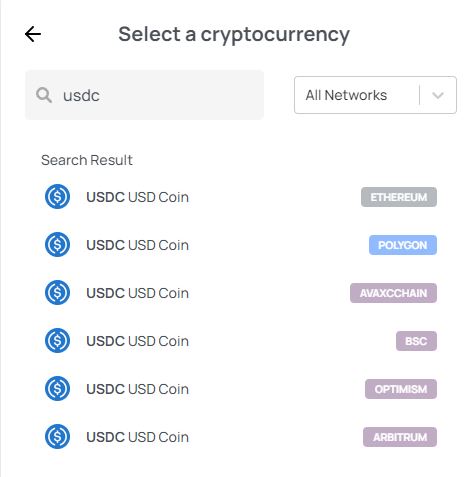
Task: Pick USDC USD Coin text on Polygon row
Action: [x=138, y=245]
